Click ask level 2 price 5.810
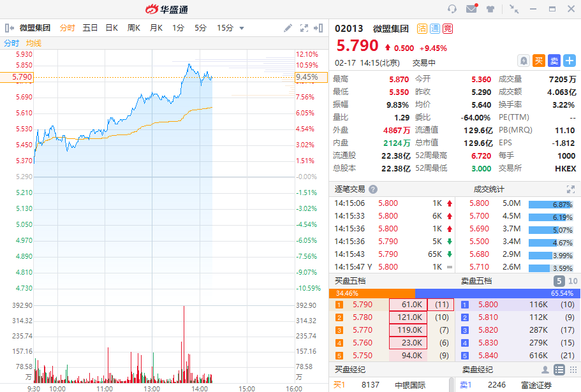This screenshot has height=392, width=581. pyautogui.click(x=488, y=317)
